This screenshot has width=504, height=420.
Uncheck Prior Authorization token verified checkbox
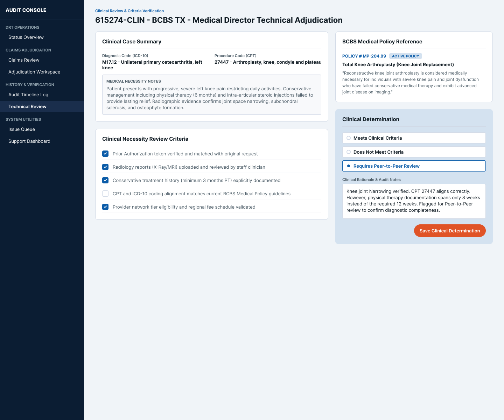pos(105,154)
